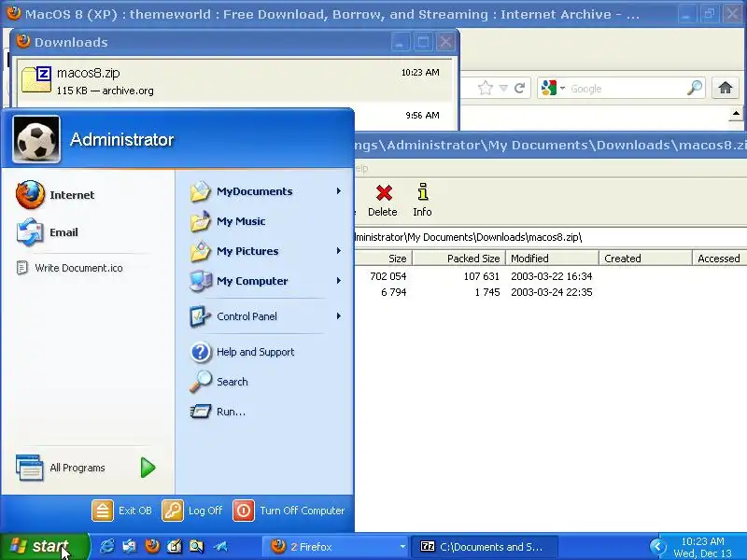Click the show desktop quick launch icon
Viewport: 747px width, 560px height.
[129, 546]
